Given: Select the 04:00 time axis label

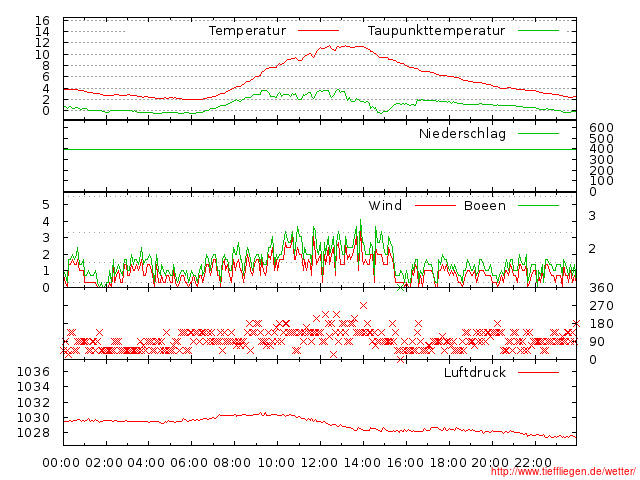Looking at the screenshot, I should [146, 463].
